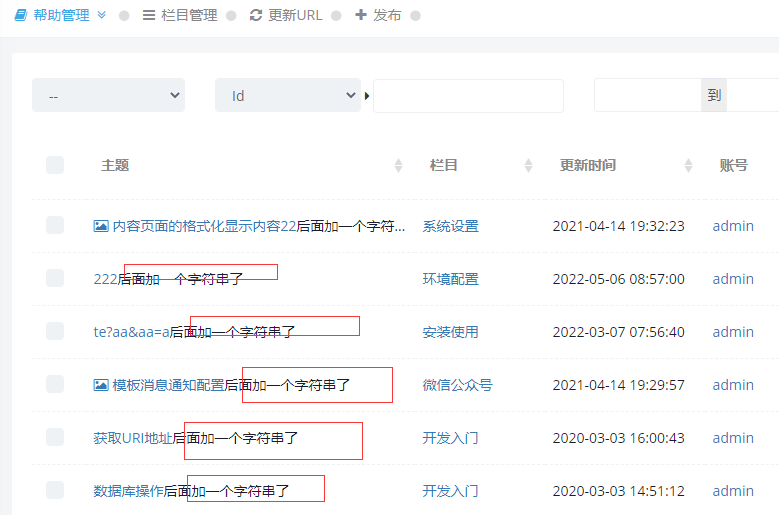Click the 系统设置 category link

451,226
